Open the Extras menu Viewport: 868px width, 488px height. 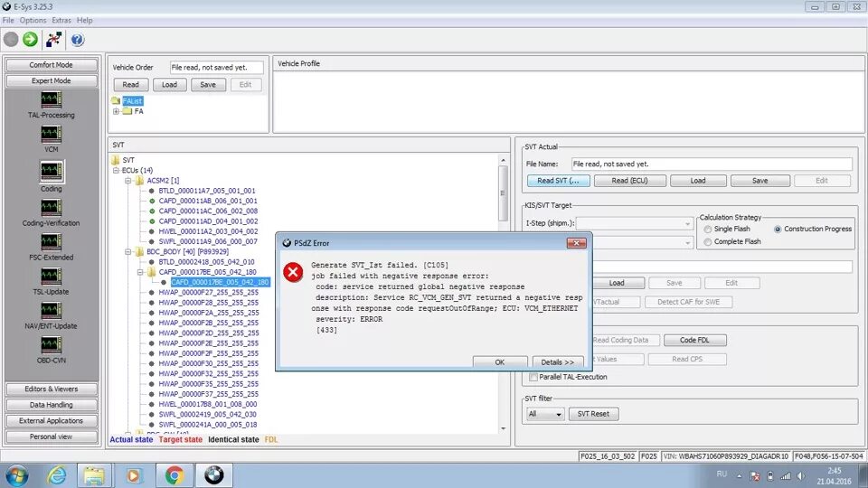[x=61, y=21]
